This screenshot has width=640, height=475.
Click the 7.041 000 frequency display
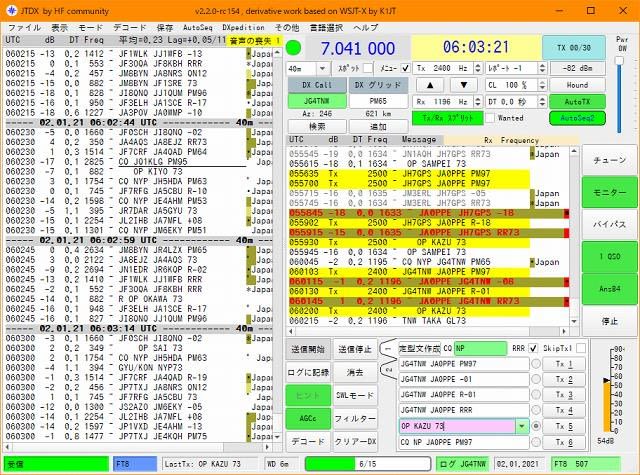358,48
